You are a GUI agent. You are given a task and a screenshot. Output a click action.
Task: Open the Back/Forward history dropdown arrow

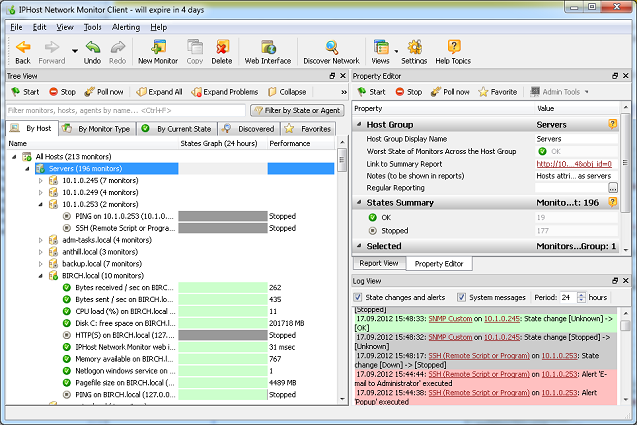(75, 51)
